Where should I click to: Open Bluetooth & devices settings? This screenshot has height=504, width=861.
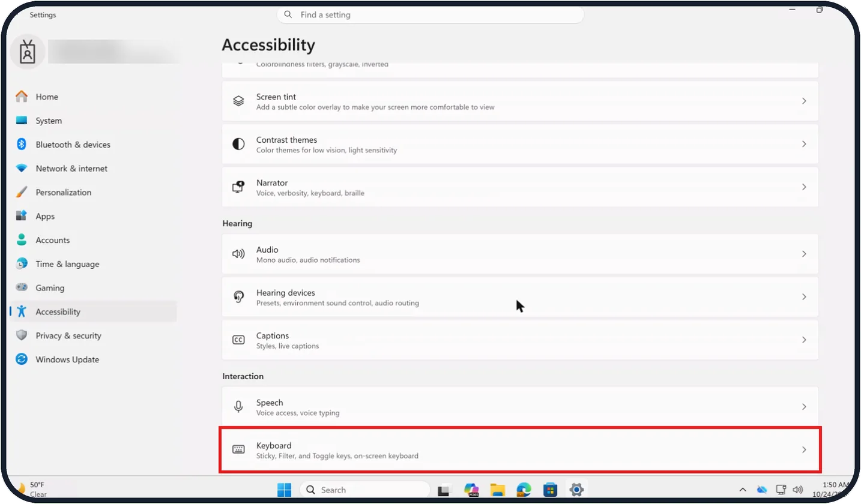pyautogui.click(x=93, y=145)
